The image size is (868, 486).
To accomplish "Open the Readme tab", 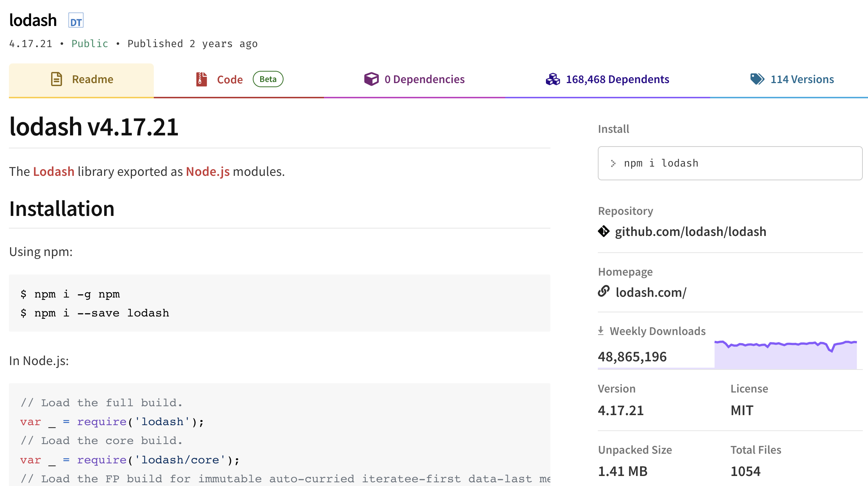I will pyautogui.click(x=93, y=79).
